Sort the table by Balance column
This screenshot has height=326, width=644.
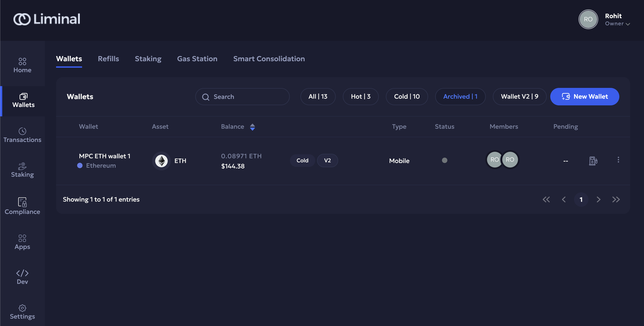252,127
